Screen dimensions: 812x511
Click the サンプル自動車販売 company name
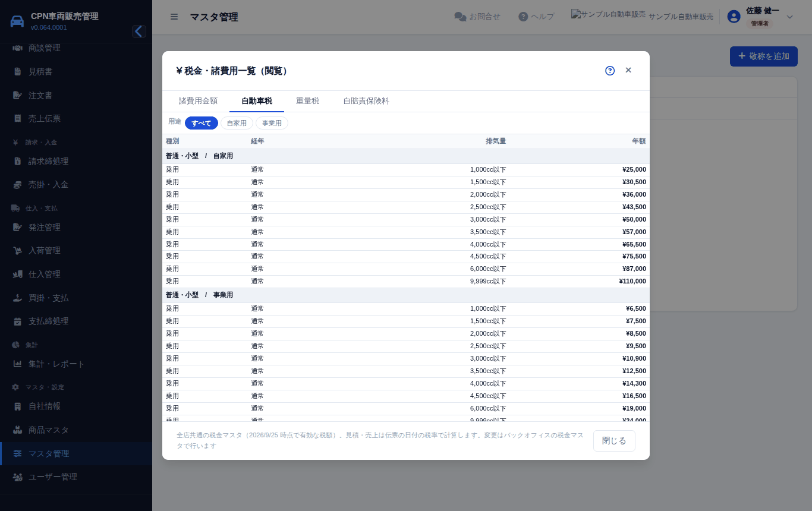click(681, 17)
